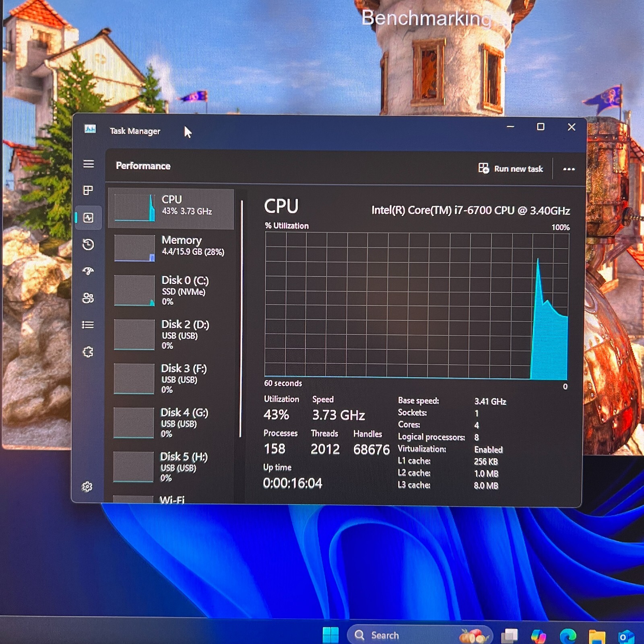Click the Performance page heading
Viewport: 644px width, 644px height.
143,166
